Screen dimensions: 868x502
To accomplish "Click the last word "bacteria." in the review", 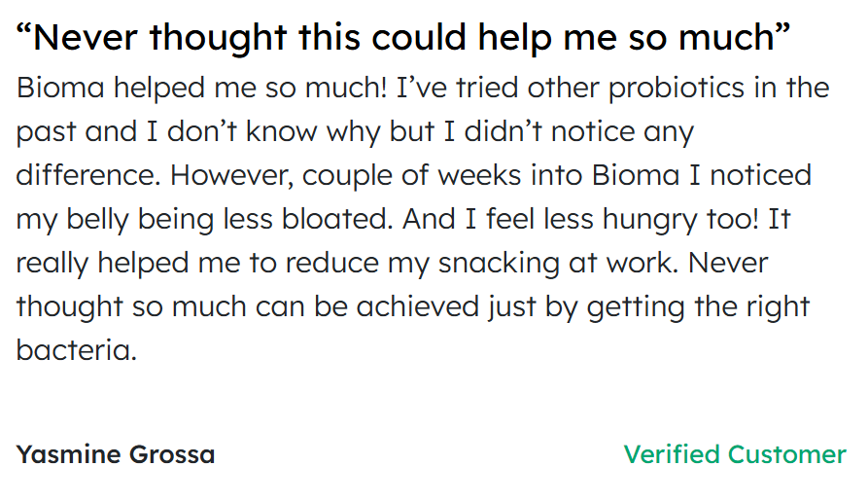I will click(76, 350).
